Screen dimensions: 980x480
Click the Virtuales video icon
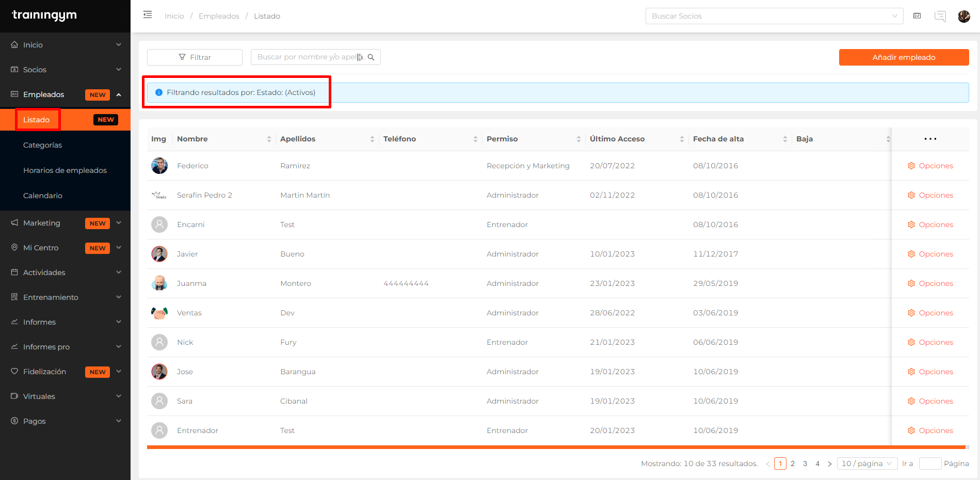[14, 396]
